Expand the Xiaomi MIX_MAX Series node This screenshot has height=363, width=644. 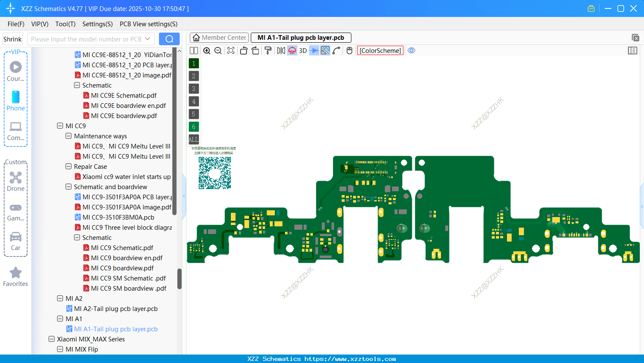point(52,339)
